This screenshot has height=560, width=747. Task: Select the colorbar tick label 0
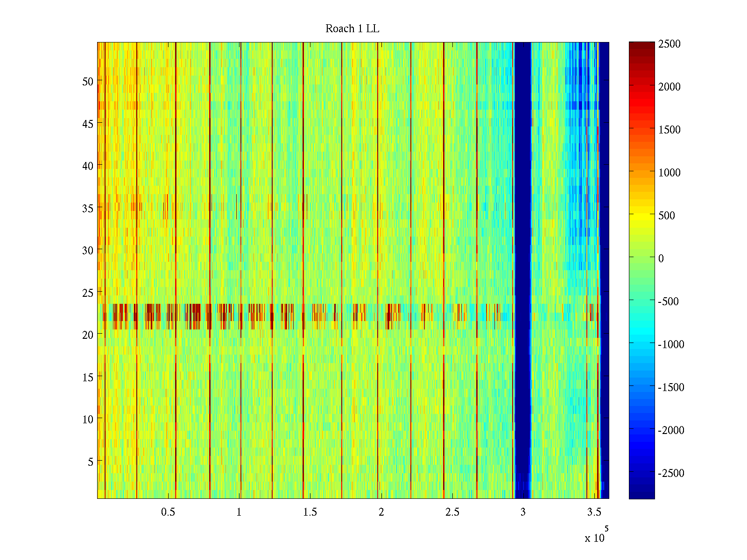click(x=661, y=259)
